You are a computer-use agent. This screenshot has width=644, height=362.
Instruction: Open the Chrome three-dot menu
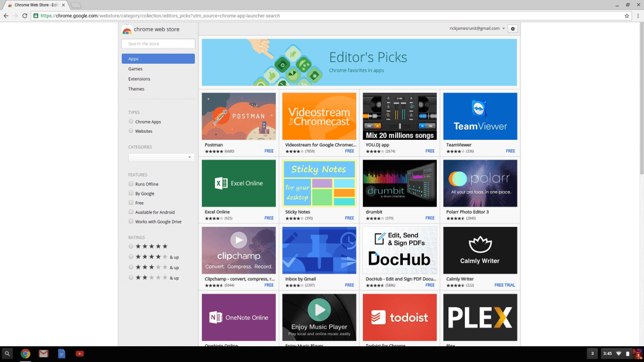638,16
